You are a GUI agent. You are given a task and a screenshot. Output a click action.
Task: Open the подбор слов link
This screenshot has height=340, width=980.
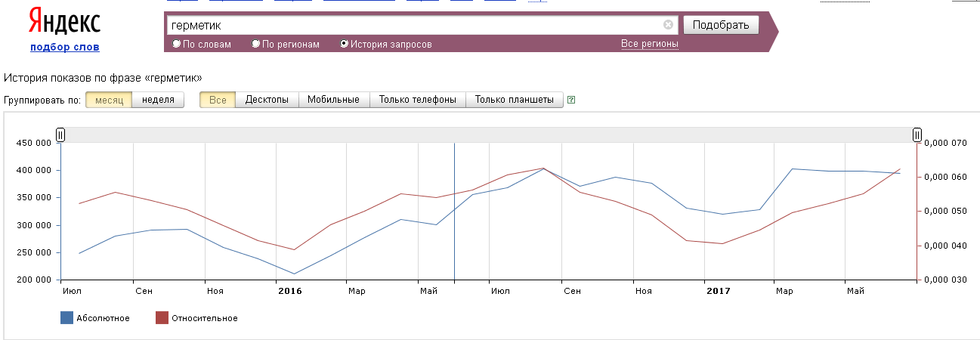[65, 48]
